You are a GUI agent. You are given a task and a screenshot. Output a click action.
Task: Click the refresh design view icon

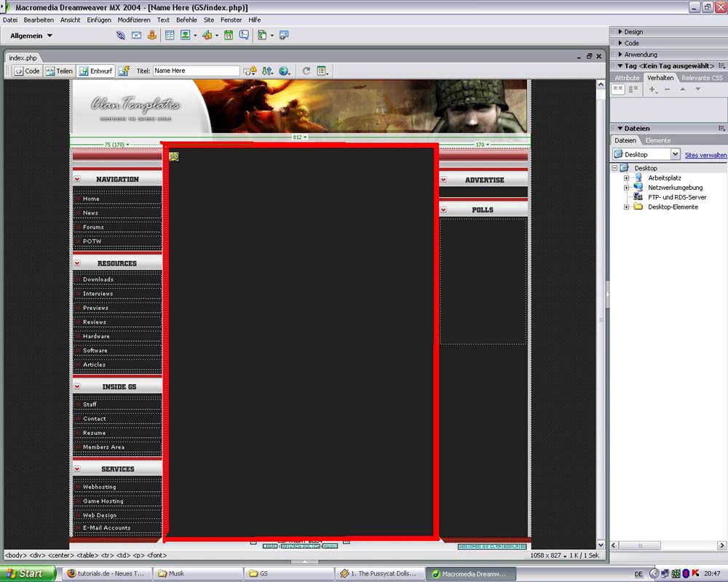[306, 71]
